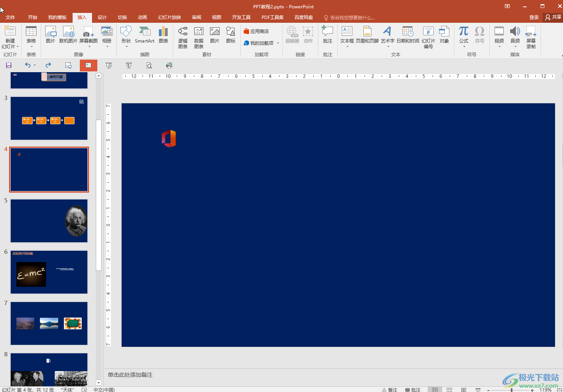563x392 pixels.
Task: Toggle the Comments (批注) pane in status bar
Action: [413, 390]
